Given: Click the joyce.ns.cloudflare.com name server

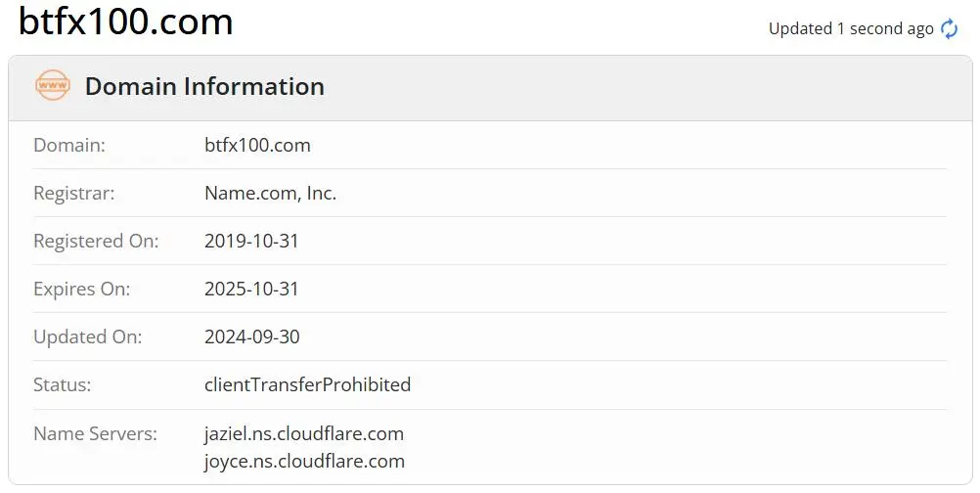Looking at the screenshot, I should click(304, 461).
